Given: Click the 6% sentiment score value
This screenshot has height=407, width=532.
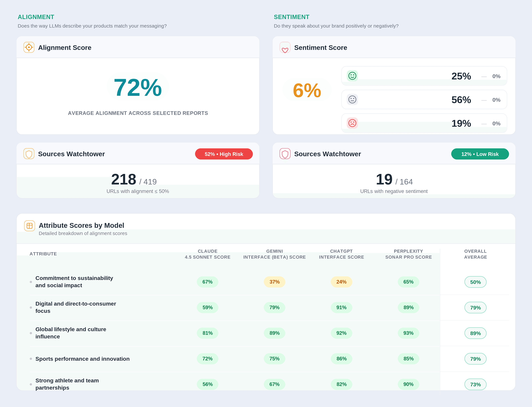Looking at the screenshot, I should (x=307, y=90).
